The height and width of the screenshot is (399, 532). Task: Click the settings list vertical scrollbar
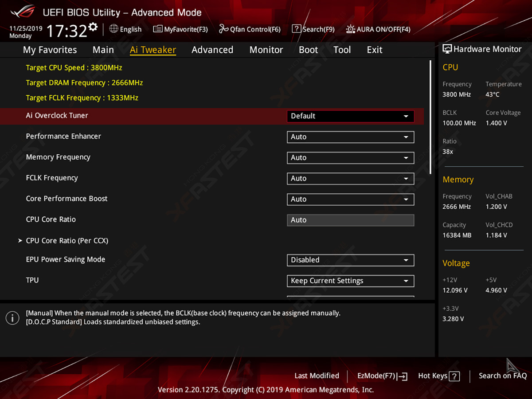(x=430, y=117)
